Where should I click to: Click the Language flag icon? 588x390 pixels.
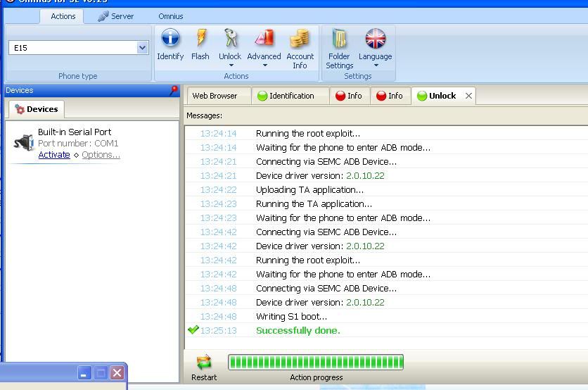point(375,39)
